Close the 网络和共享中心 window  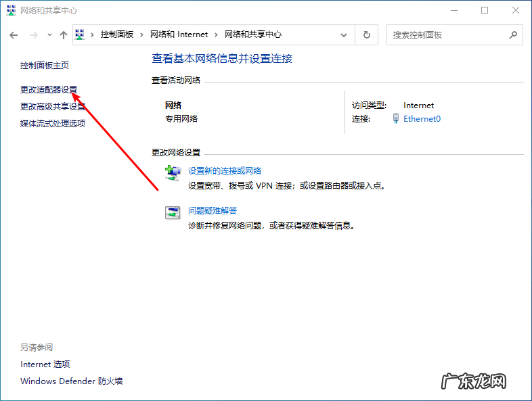pos(516,11)
